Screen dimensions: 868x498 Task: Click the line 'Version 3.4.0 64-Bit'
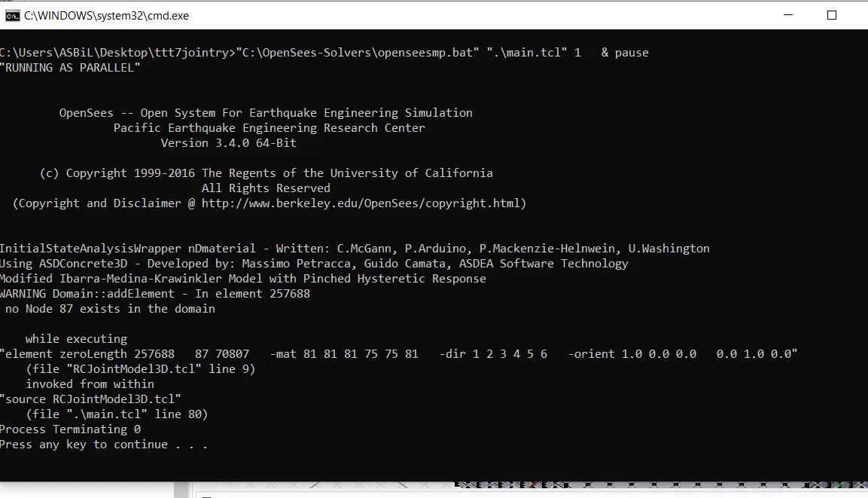click(x=229, y=143)
